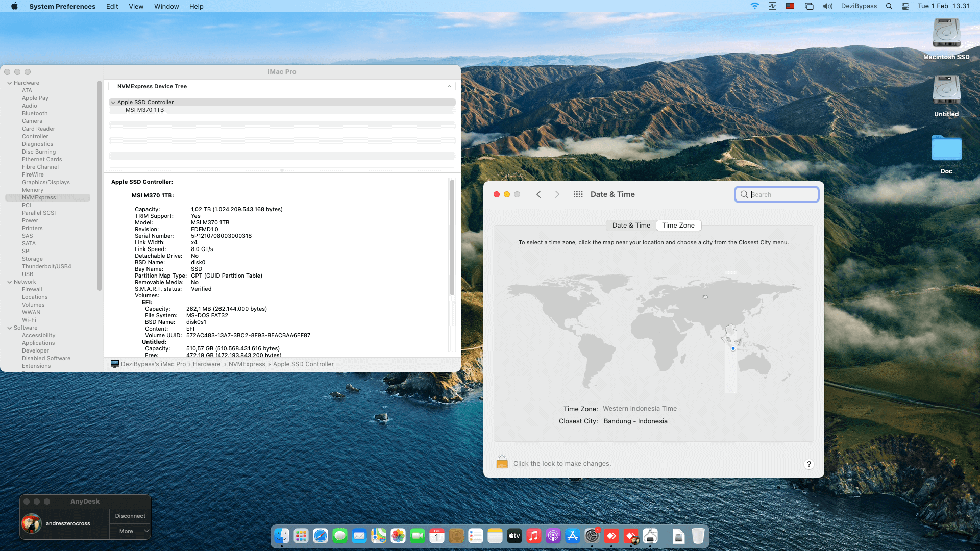This screenshot has width=980, height=551.
Task: Open the Window menu
Action: pos(166,6)
